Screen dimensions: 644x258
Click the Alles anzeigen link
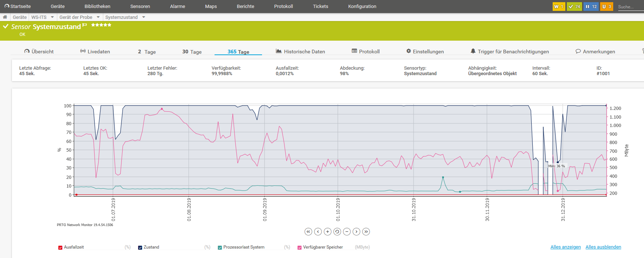(565, 247)
